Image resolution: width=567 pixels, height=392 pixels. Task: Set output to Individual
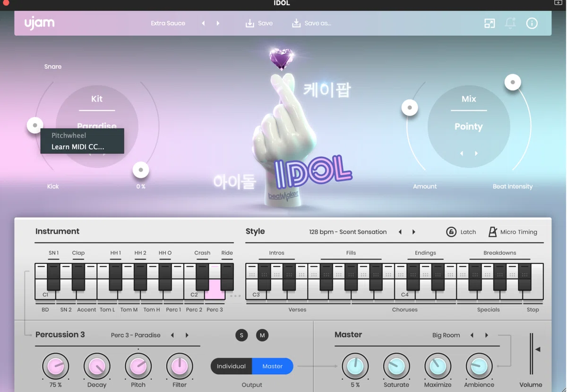tap(231, 366)
